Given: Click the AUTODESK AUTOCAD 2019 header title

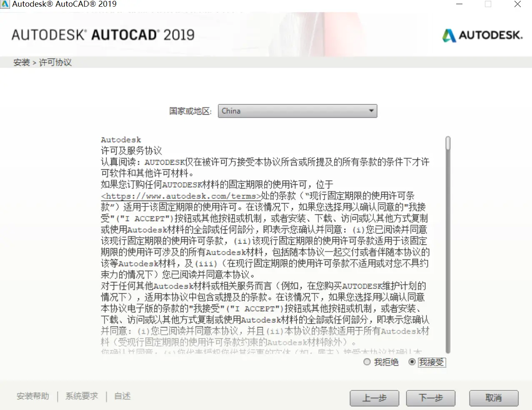Looking at the screenshot, I should (103, 35).
